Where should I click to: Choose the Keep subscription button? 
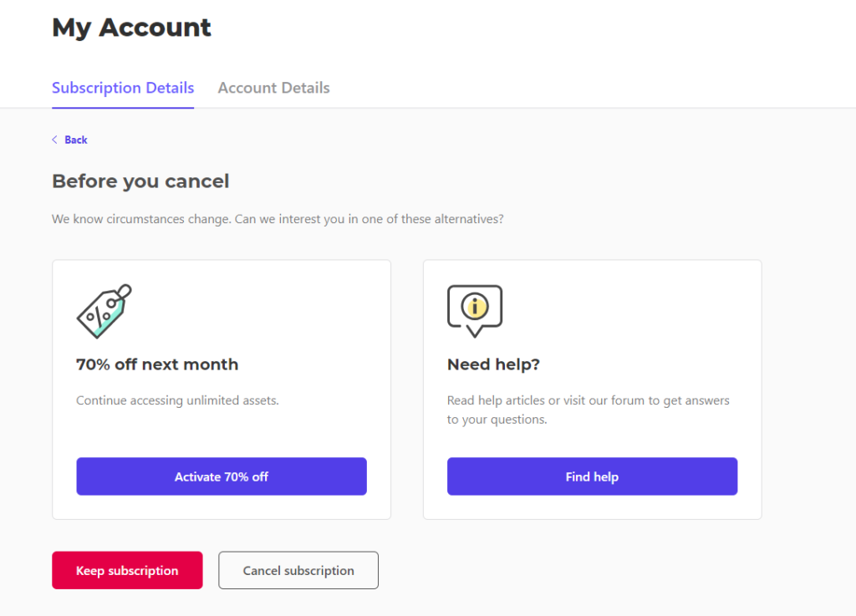click(127, 570)
